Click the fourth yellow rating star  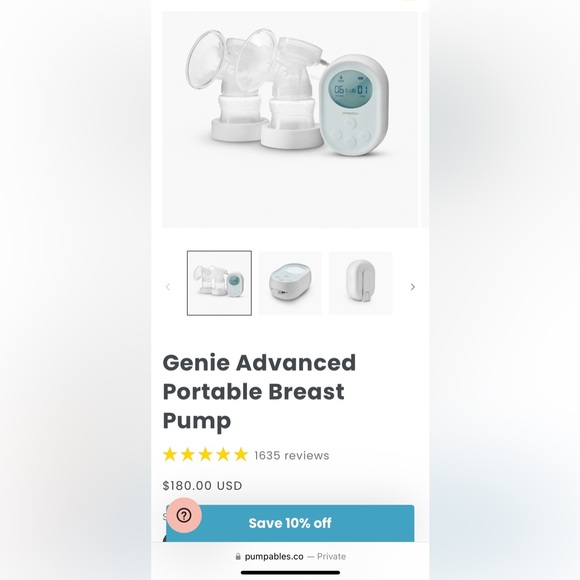[x=223, y=455]
